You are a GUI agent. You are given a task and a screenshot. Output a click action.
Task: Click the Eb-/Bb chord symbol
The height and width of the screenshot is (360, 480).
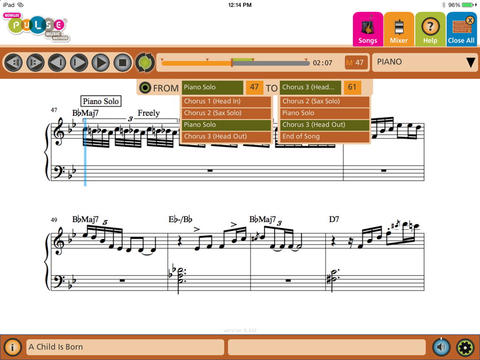[x=180, y=219]
